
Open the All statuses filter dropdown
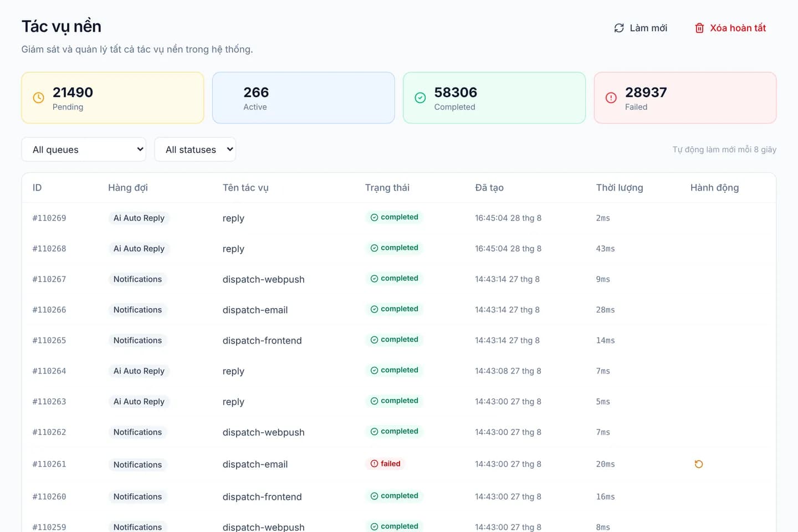pyautogui.click(x=195, y=150)
